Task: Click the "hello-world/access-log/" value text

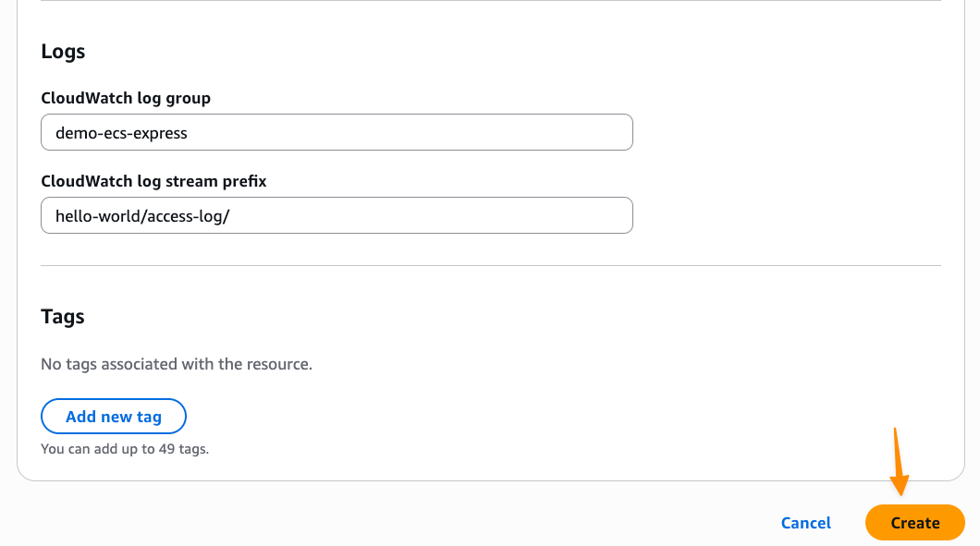Action: pyautogui.click(x=141, y=216)
